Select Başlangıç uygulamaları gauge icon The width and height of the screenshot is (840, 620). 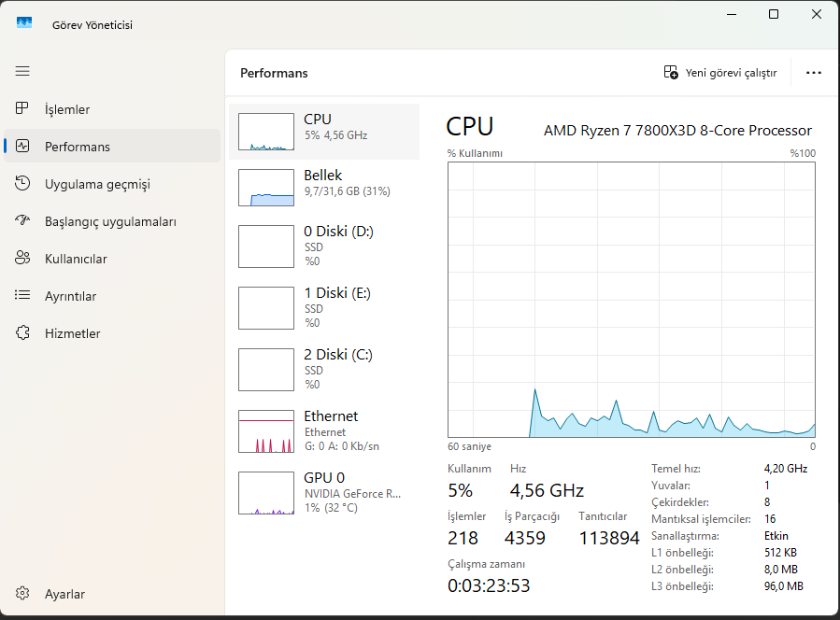(23, 221)
